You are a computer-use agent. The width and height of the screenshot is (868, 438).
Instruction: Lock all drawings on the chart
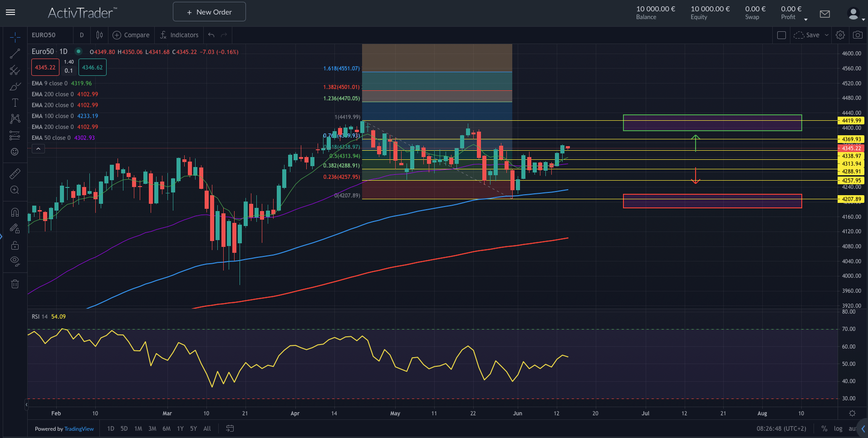[15, 245]
